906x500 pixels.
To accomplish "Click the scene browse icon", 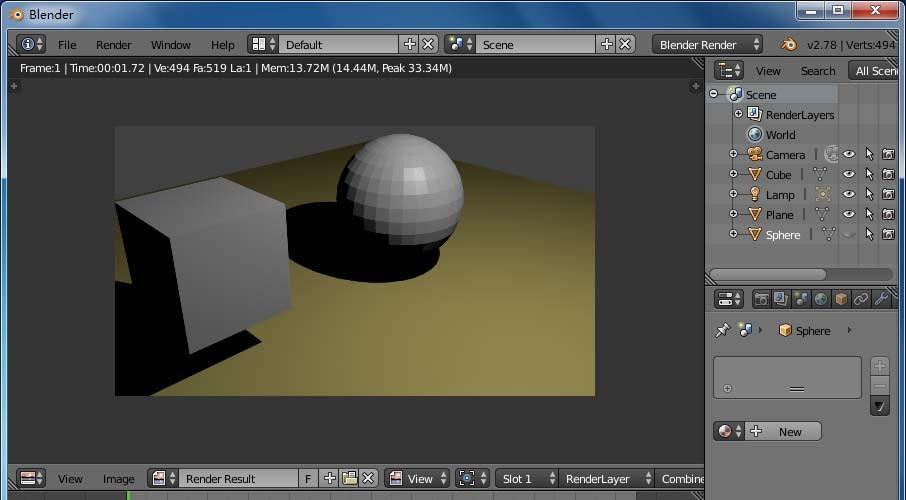I will pyautogui.click(x=460, y=45).
